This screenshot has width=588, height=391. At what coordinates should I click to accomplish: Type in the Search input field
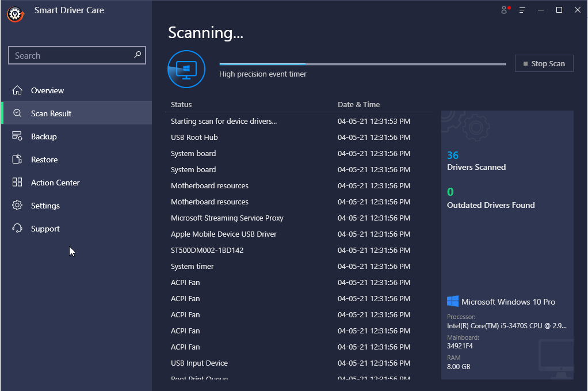[x=72, y=56]
